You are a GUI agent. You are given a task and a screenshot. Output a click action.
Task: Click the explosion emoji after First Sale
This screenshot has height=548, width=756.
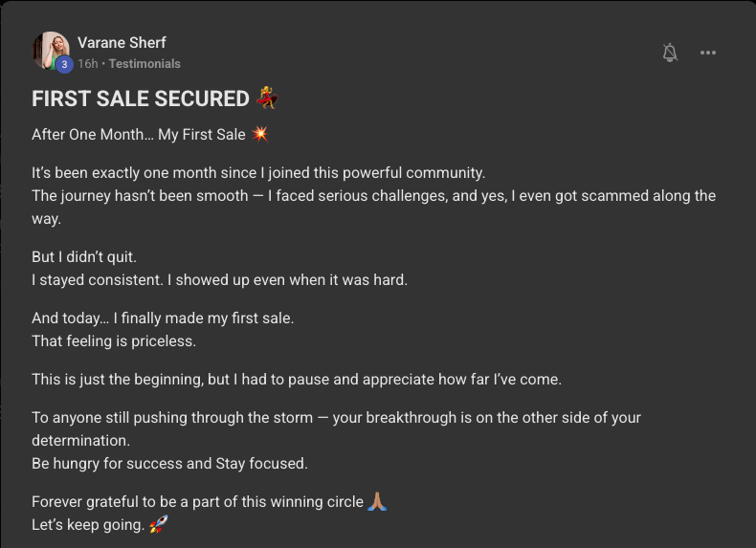click(x=260, y=134)
